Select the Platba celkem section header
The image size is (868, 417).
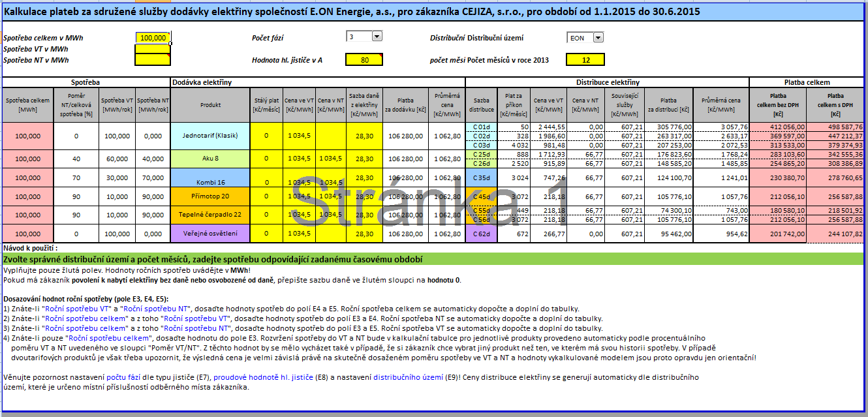[x=807, y=82]
